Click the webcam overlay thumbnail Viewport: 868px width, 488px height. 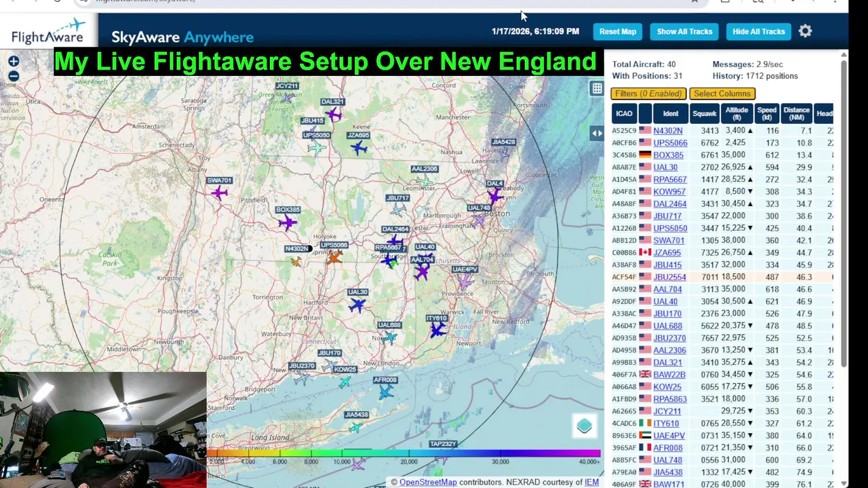point(103,430)
